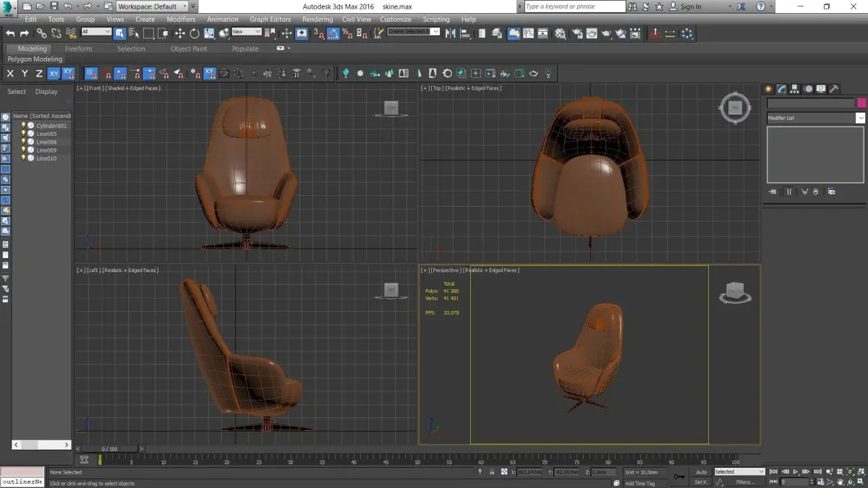Viewport: 868px width, 488px height.
Task: Open the Display menu in Scene Explorer
Action: (x=46, y=92)
